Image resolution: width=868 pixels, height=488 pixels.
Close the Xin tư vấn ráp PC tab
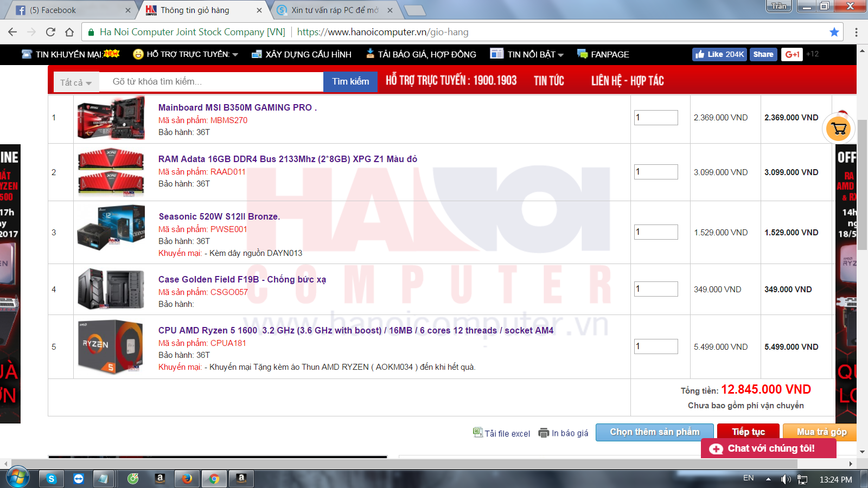pyautogui.click(x=390, y=10)
